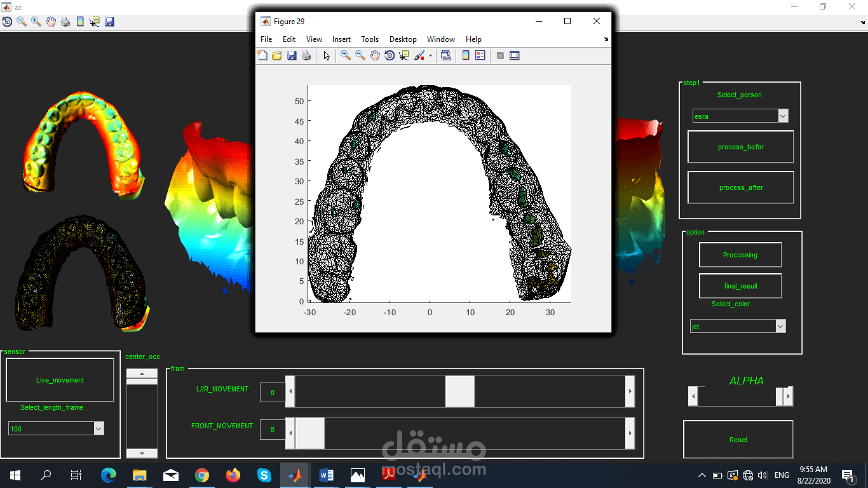Click New Figure icon in Figure 29 toolbar
This screenshot has width=868, height=488.
point(262,56)
